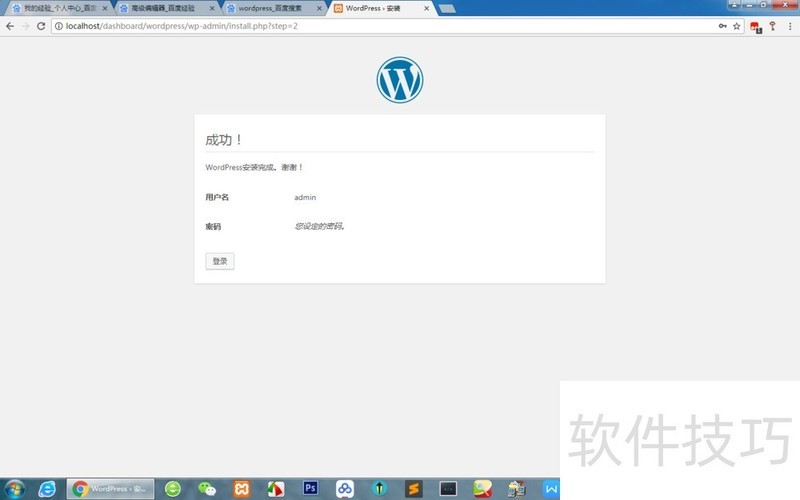Image resolution: width=800 pixels, height=500 pixels.
Task: Open the red extension icon in the toolbar
Action: pyautogui.click(x=756, y=27)
